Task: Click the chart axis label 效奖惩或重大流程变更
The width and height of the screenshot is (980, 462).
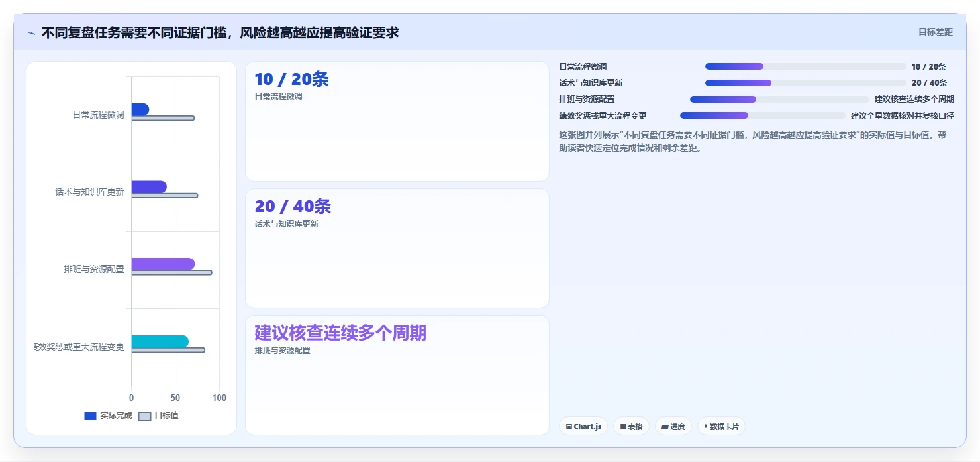Action: click(x=79, y=347)
